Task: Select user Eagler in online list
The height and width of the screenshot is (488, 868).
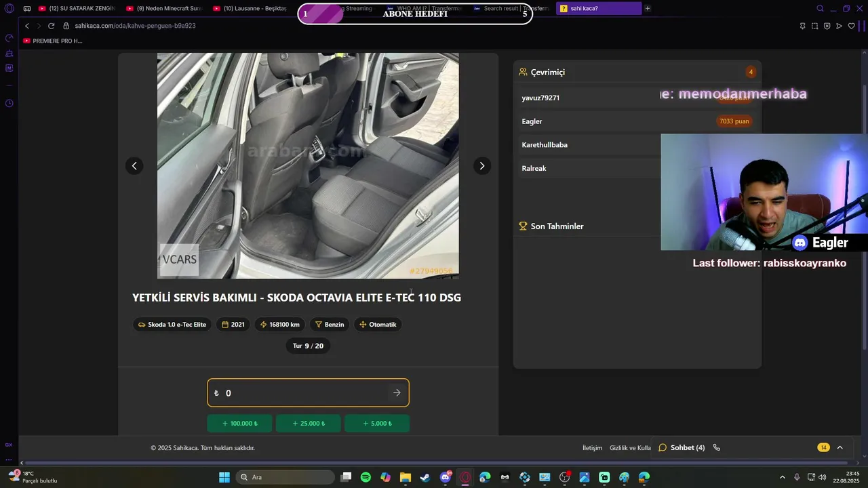Action: [x=532, y=121]
